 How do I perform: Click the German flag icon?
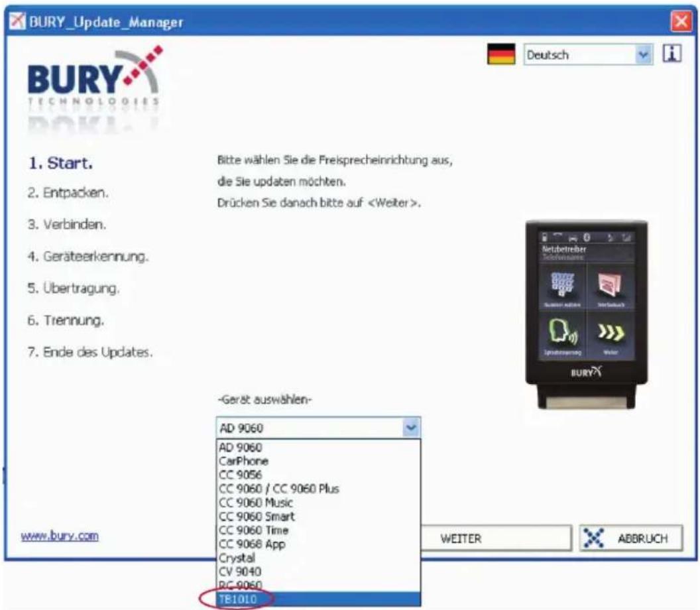[501, 54]
